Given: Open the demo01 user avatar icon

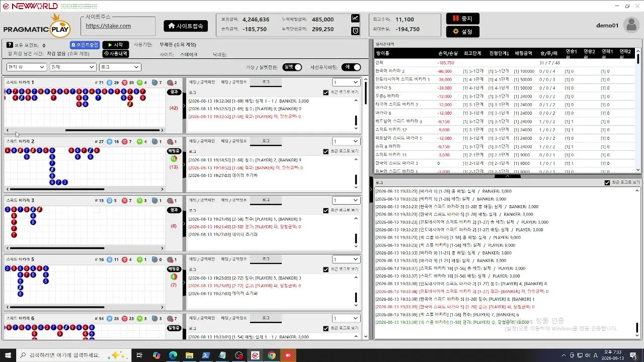Looking at the screenshot, I should click(x=631, y=25).
